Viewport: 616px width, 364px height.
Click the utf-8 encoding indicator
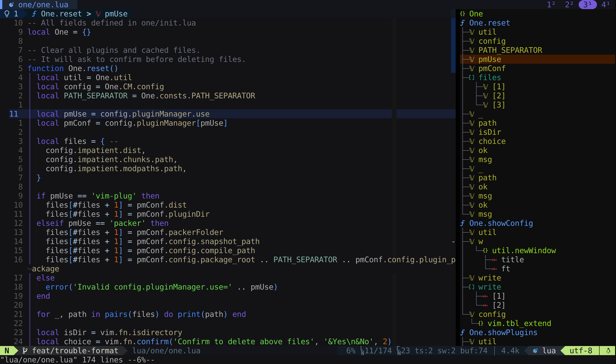point(581,351)
